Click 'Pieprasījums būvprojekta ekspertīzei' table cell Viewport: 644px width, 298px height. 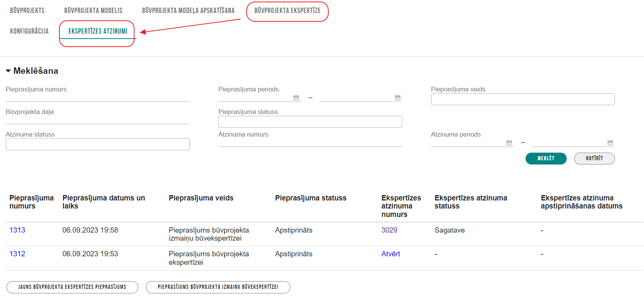tap(209, 258)
